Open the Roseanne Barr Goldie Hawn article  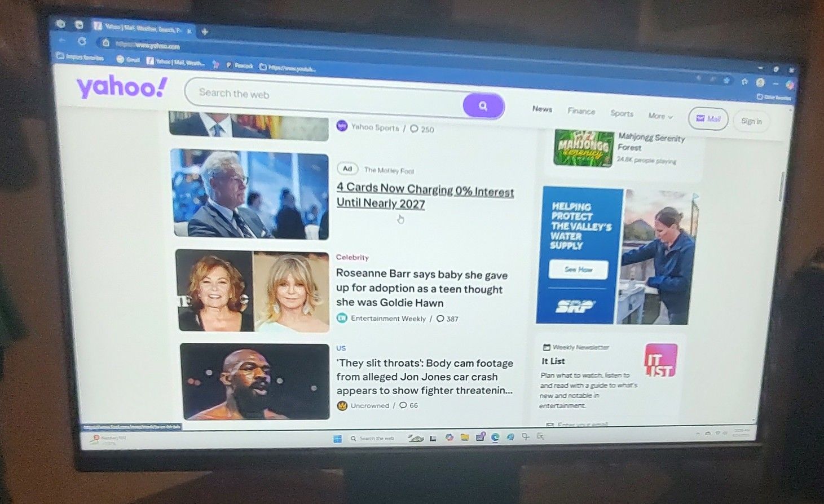click(421, 288)
